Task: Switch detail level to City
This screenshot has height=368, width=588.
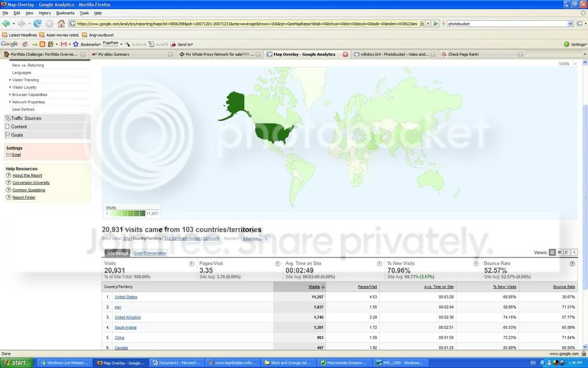Action: point(127,239)
